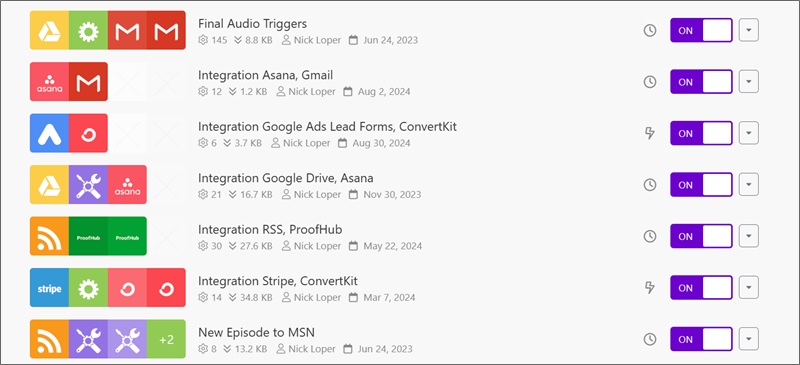Open the Final Audio Triggers scenario title
Screen dimensions: 800x365
click(x=253, y=23)
